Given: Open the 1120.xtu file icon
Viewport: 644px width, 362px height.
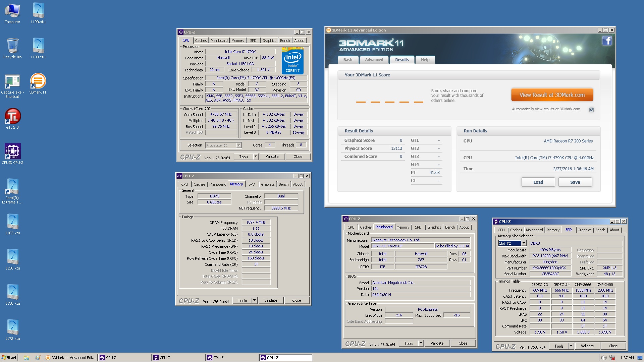Looking at the screenshot, I should (12, 260).
